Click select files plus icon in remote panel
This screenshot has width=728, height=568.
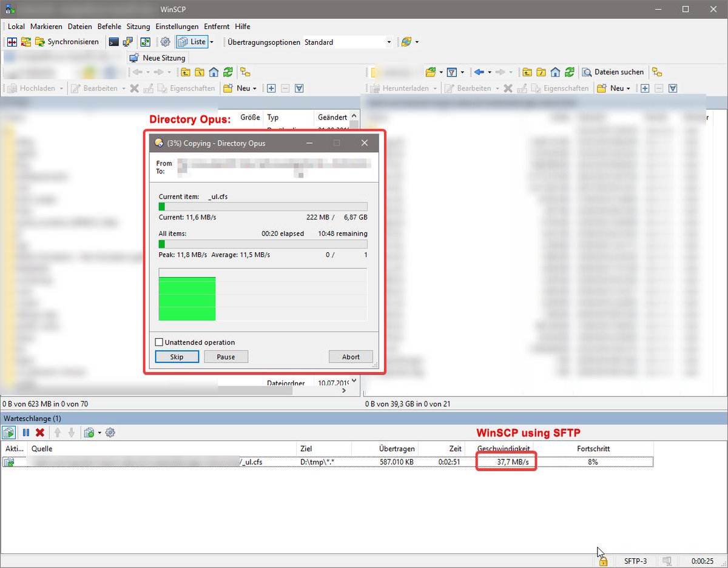coord(645,88)
